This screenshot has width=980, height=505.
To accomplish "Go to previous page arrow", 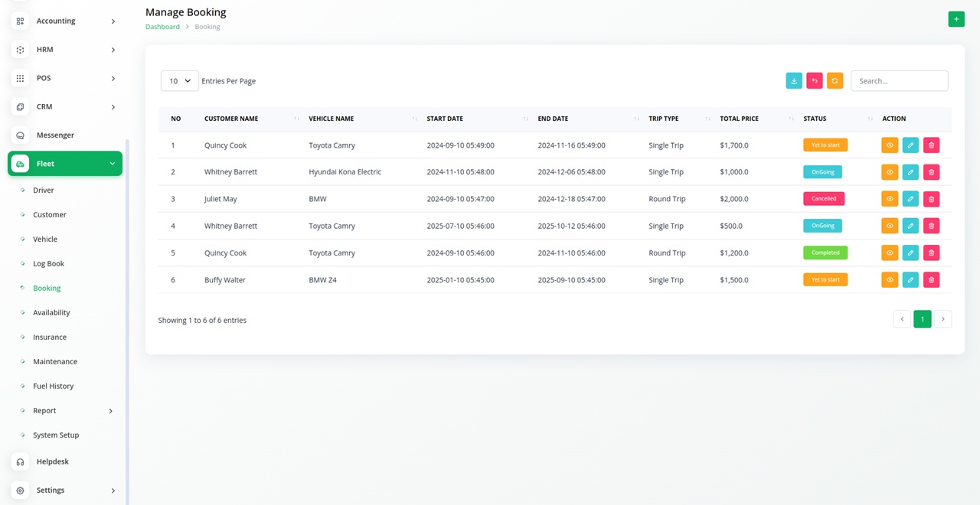I will (902, 319).
